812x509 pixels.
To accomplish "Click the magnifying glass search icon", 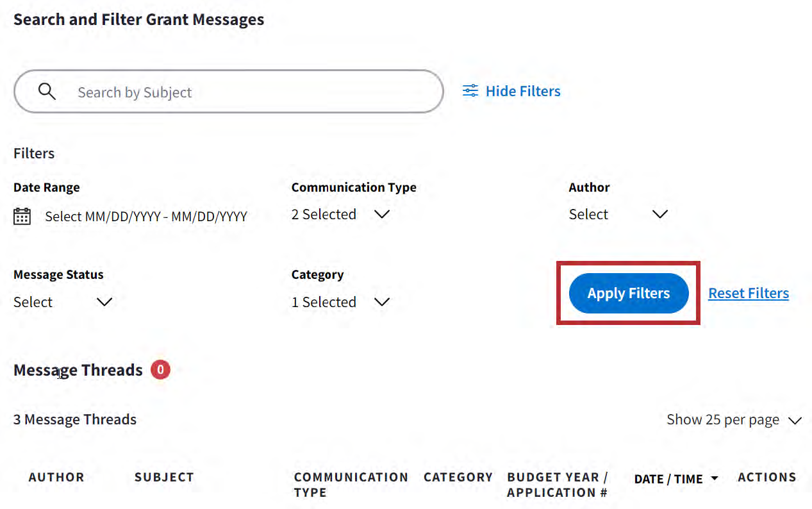I will [47, 92].
